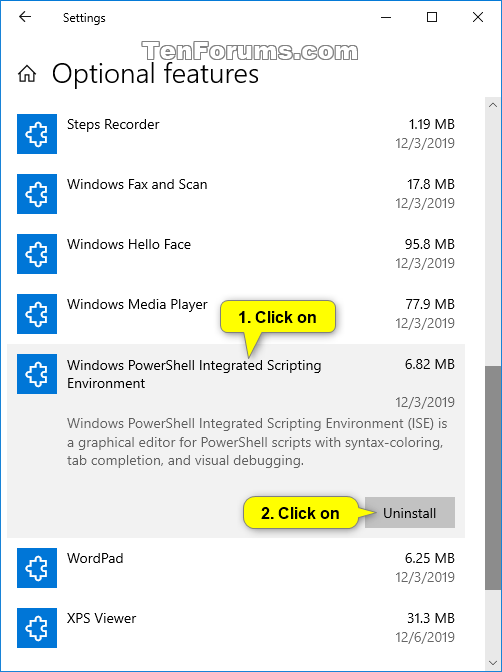Select the XPS Viewer list item
This screenshot has width=502, height=672.
coord(236,628)
